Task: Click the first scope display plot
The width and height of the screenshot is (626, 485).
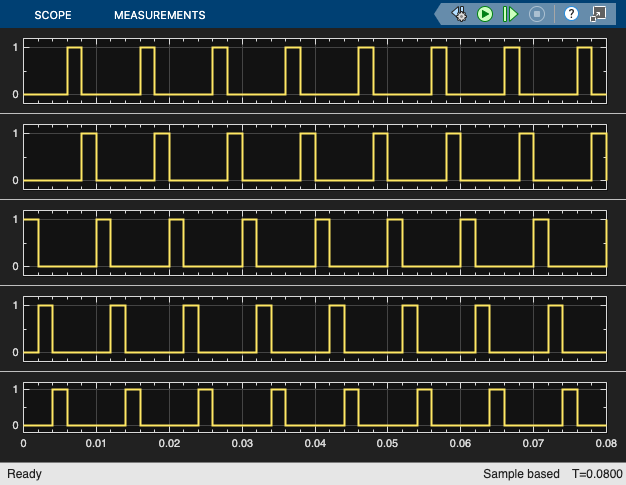Action: tap(315, 71)
